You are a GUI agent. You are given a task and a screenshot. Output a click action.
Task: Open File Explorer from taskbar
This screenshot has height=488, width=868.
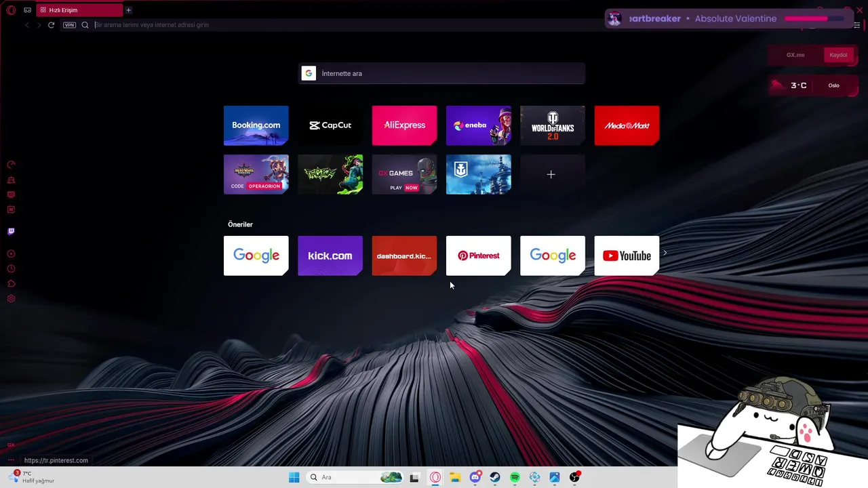tap(455, 477)
